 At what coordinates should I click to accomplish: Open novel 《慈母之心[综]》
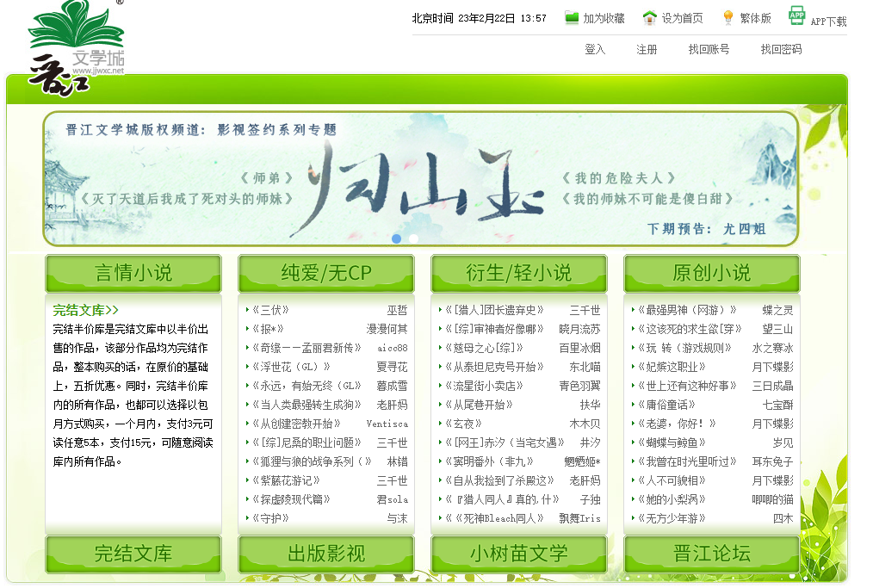(485, 348)
